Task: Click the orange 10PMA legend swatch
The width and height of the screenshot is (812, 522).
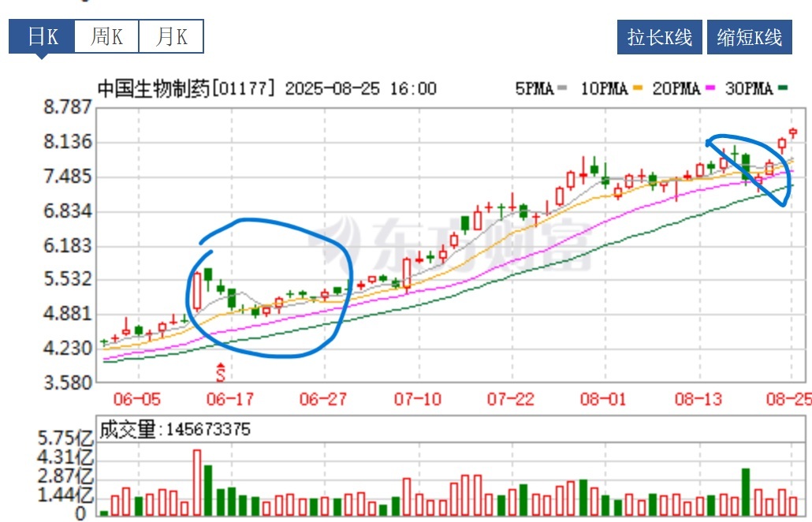Action: (638, 88)
